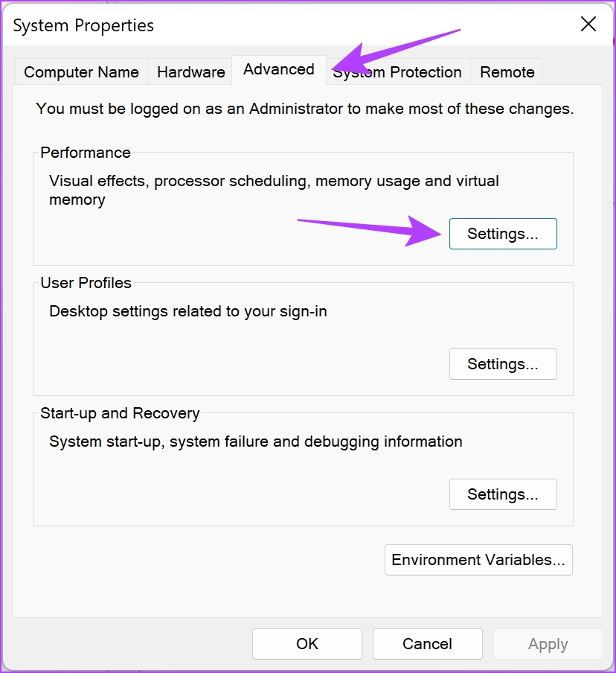Switch to the Computer Name tab
The height and width of the screenshot is (673, 616).
(x=82, y=71)
